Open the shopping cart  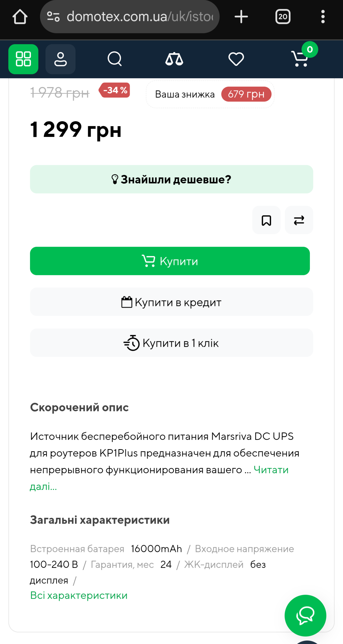(x=300, y=58)
